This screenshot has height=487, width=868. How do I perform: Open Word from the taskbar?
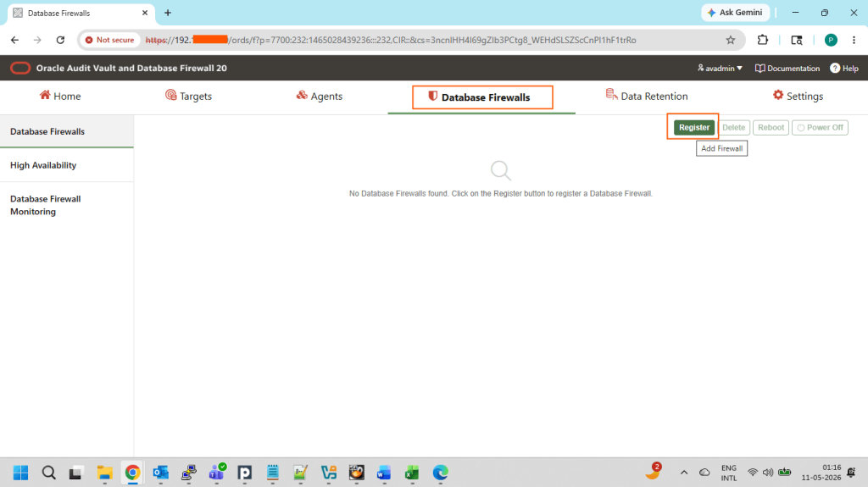tap(384, 473)
